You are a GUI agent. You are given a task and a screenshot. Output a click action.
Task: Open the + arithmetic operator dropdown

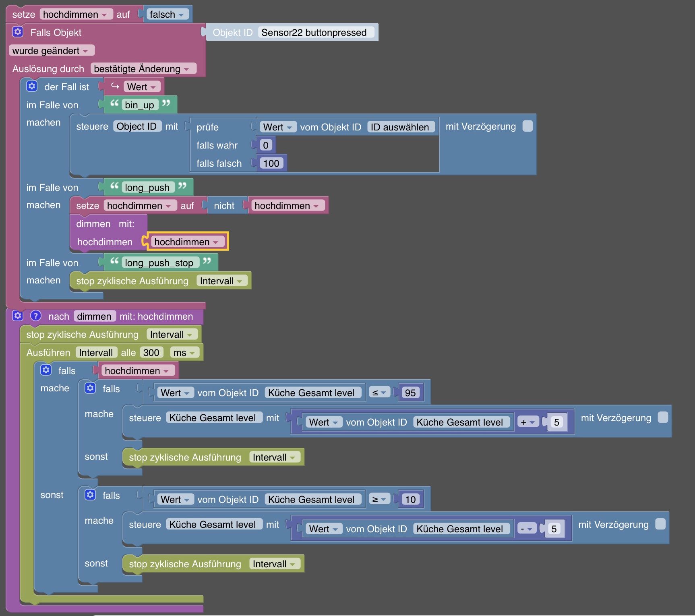click(528, 422)
